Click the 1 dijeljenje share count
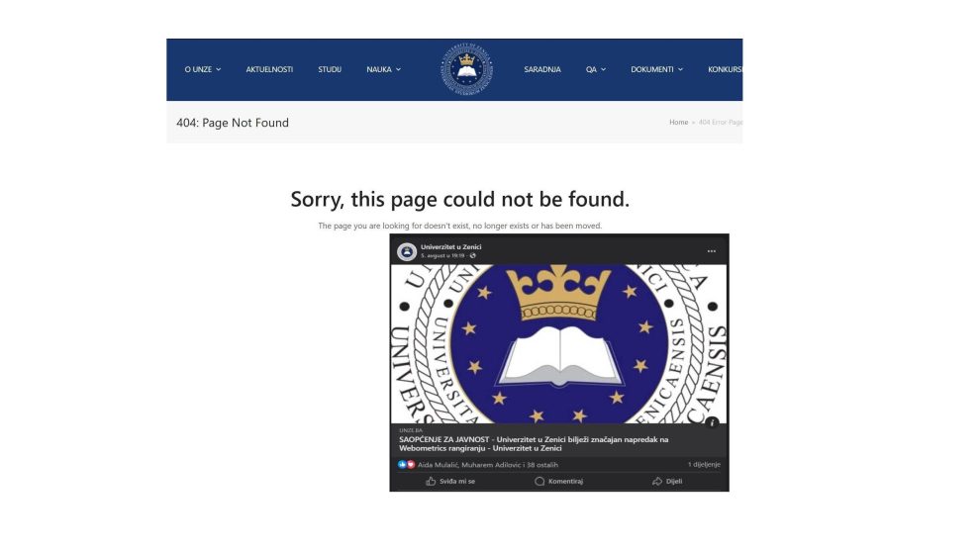 704,465
